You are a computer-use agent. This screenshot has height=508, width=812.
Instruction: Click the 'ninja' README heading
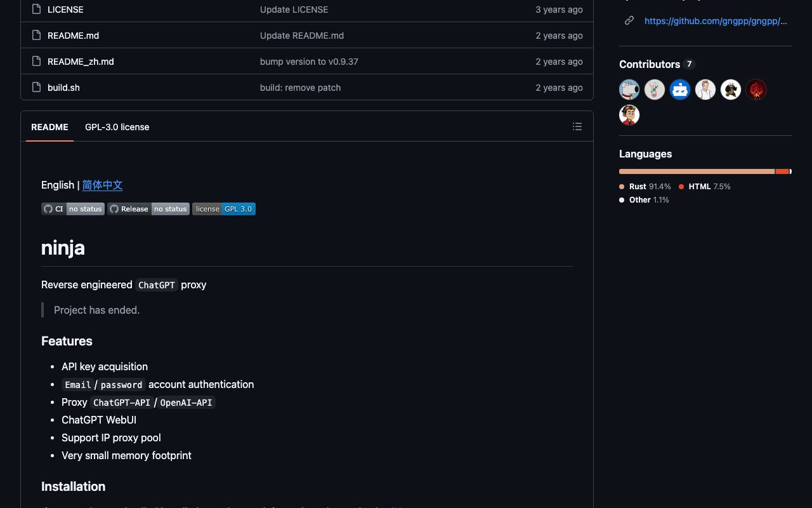tap(63, 248)
